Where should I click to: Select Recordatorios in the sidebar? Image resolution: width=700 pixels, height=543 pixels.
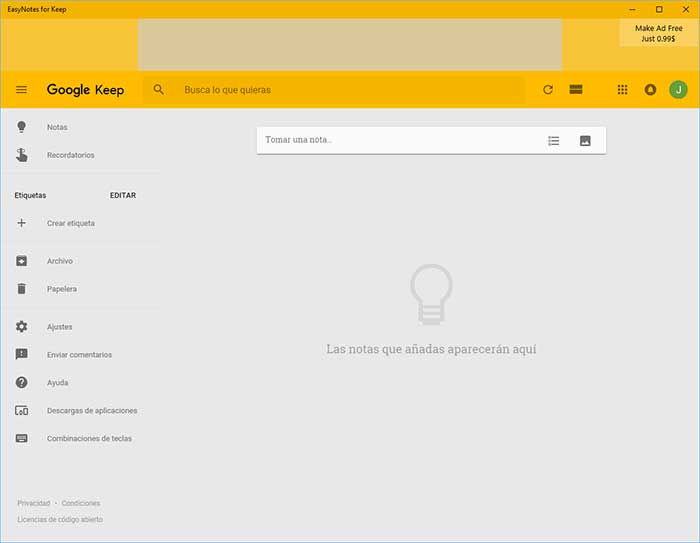[x=71, y=155]
